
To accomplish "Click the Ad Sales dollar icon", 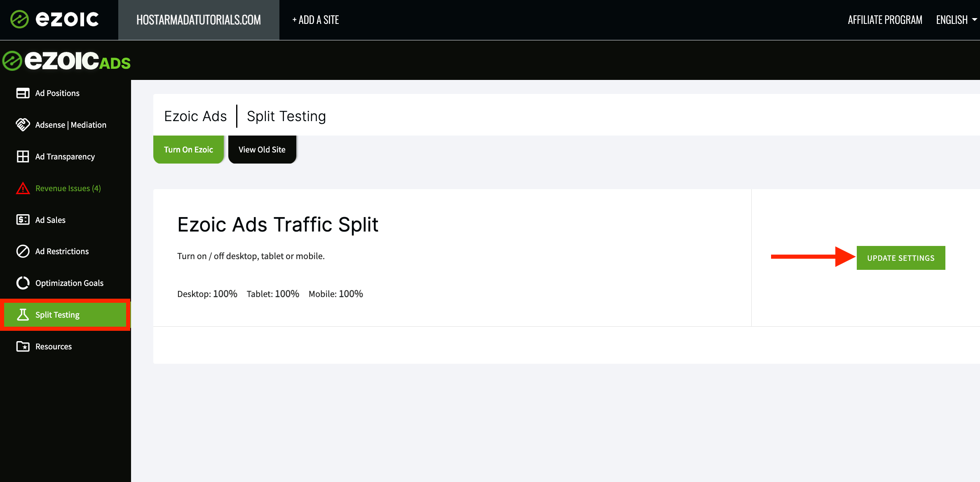I will (x=23, y=220).
